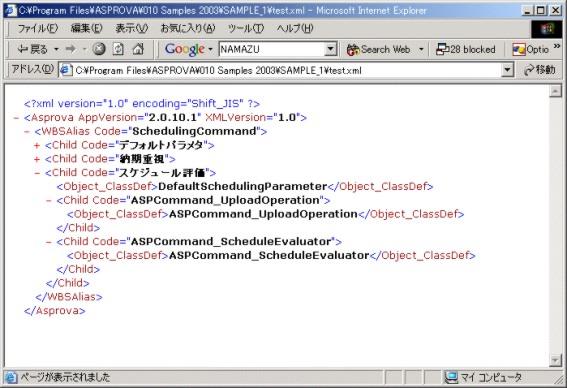Click the Back arrow button
The width and height of the screenshot is (567, 388).
click(33, 49)
